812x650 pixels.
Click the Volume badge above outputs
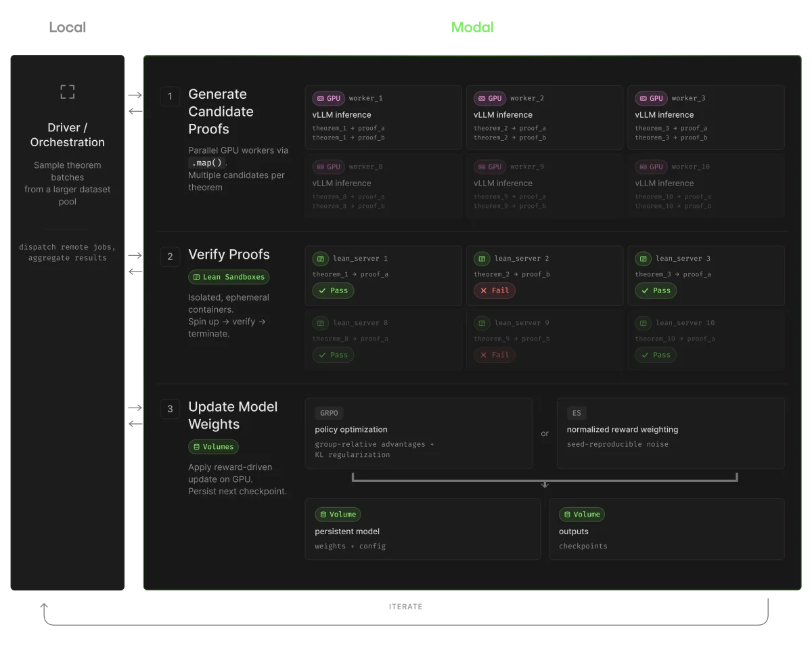581,515
